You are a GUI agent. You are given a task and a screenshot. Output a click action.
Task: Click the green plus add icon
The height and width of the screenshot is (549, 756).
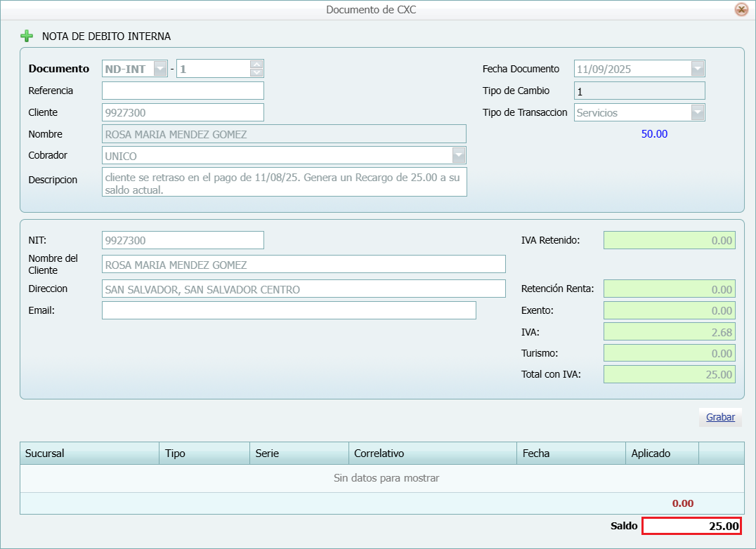pos(27,36)
